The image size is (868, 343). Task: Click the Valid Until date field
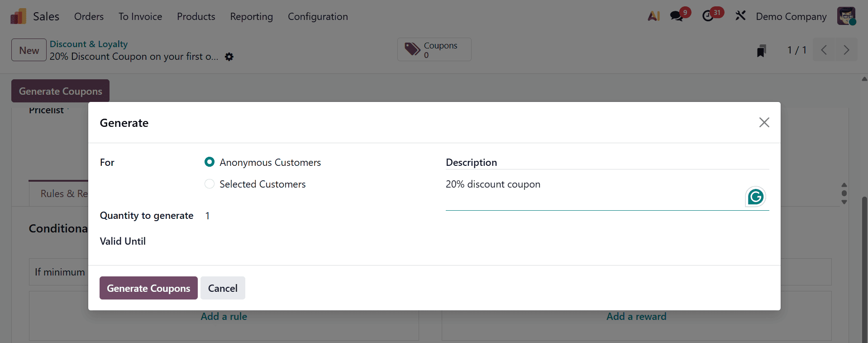pyautogui.click(x=314, y=241)
